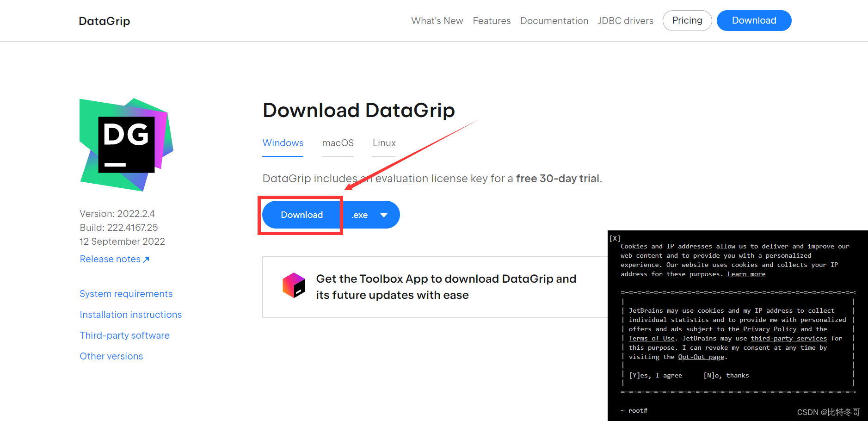Viewport: 868px width, 421px height.
Task: Open the Release notes link
Action: coord(110,259)
